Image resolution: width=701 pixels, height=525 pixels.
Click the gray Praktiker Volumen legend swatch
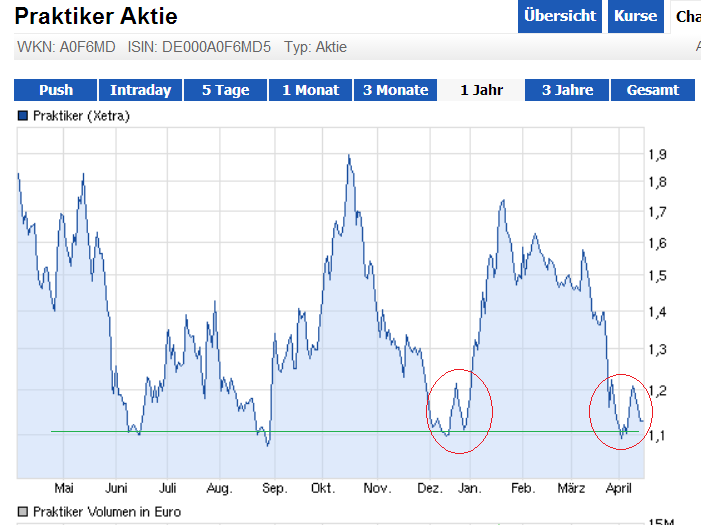[22, 512]
